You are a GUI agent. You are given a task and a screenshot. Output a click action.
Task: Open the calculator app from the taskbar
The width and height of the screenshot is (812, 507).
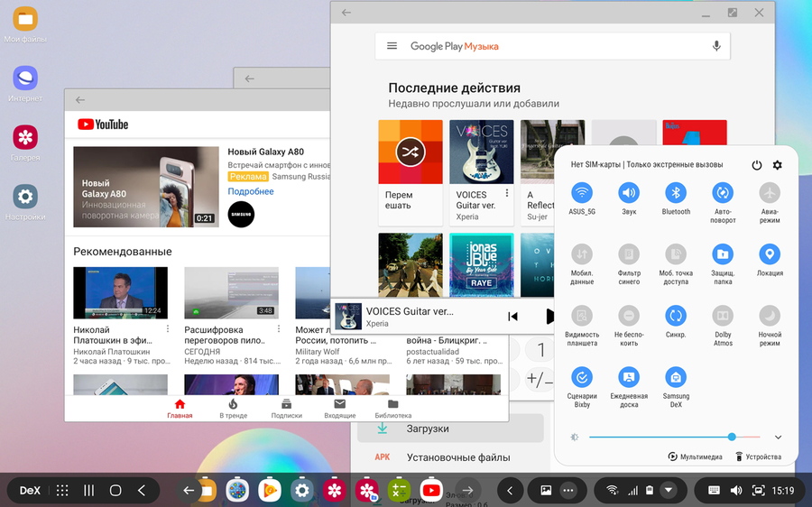coord(399,490)
